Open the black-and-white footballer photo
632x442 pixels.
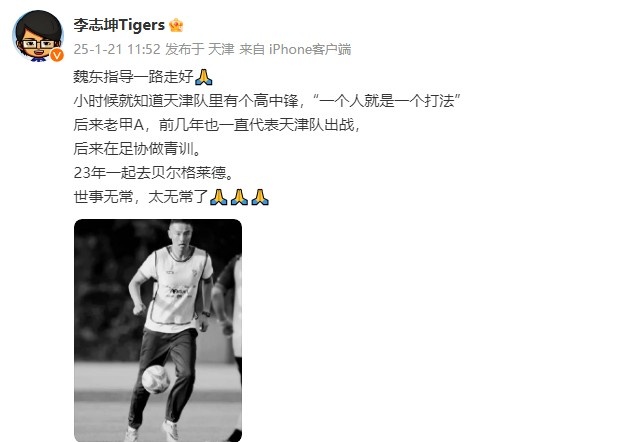158,330
